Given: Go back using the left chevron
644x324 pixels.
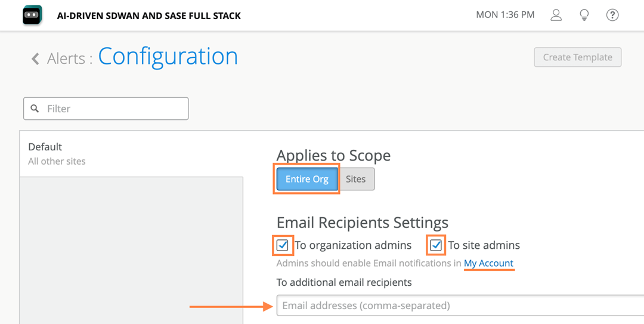Looking at the screenshot, I should tap(36, 58).
